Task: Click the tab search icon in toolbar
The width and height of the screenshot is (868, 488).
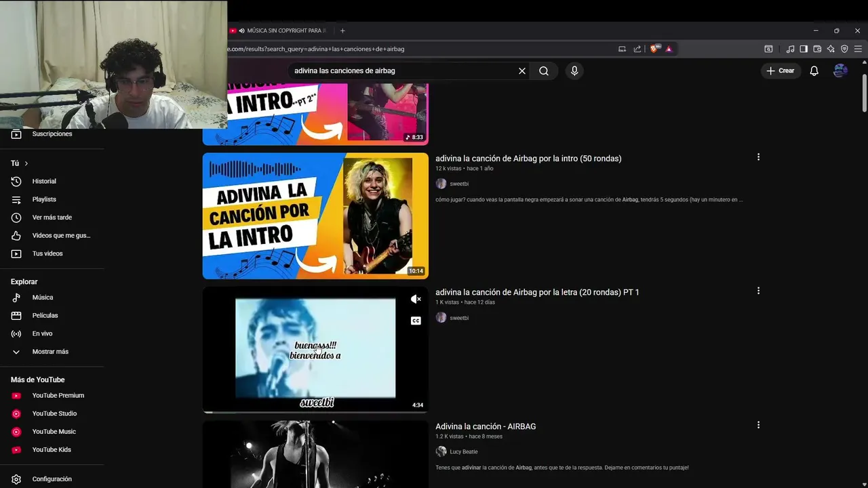Action: tap(768, 49)
